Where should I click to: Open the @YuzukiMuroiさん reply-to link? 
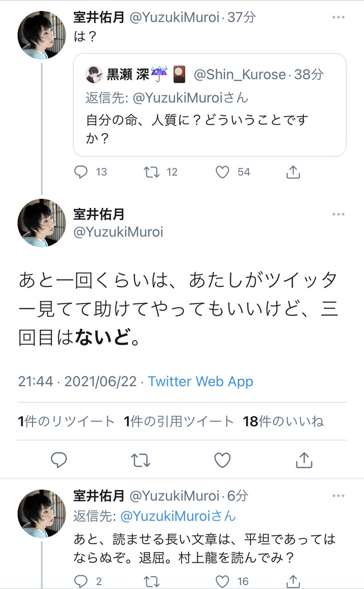click(178, 516)
